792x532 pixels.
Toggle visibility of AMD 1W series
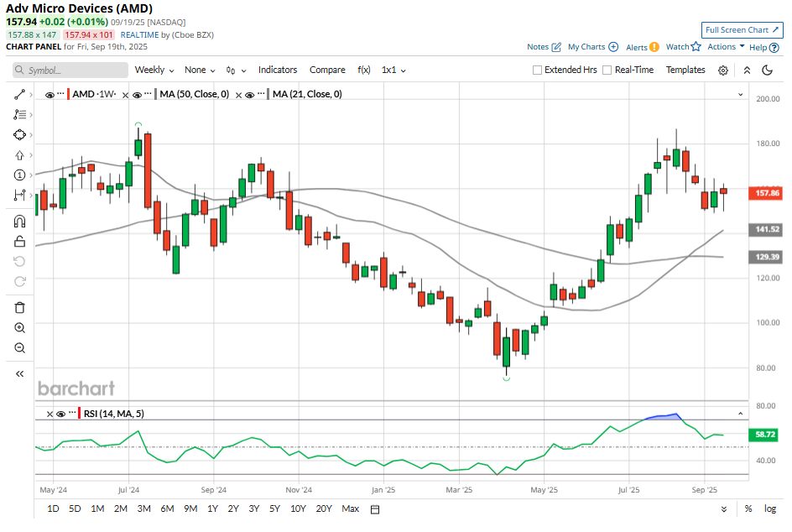pos(49,95)
